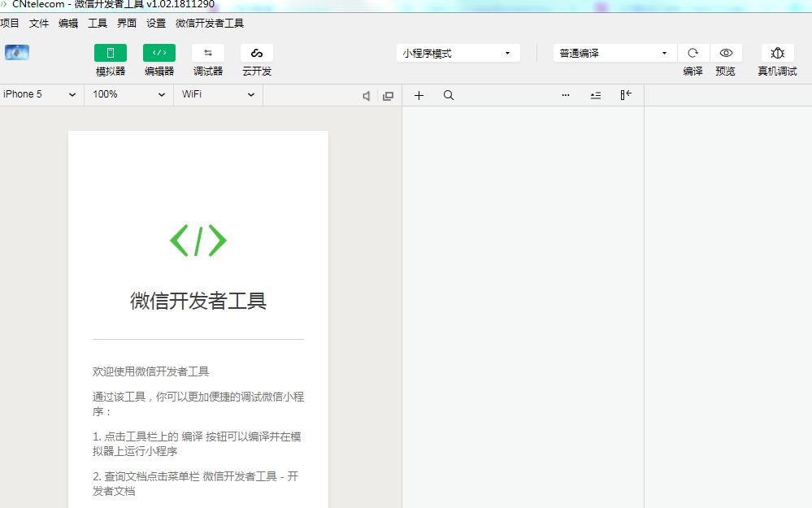Open the iPhone 5 device dropdown

(41, 95)
